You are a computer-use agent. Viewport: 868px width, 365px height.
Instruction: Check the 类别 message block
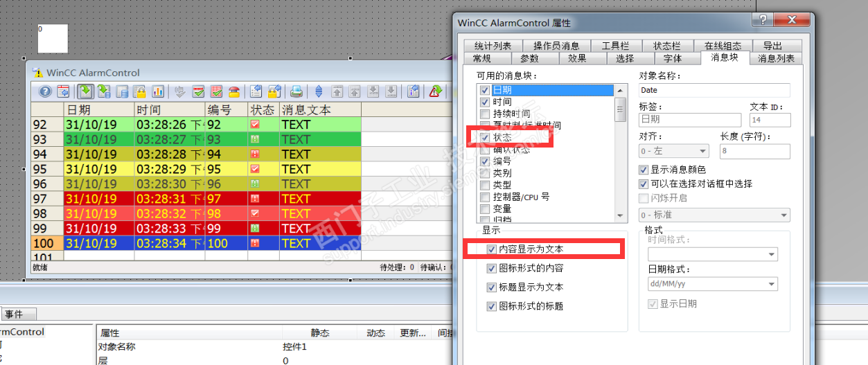point(485,172)
